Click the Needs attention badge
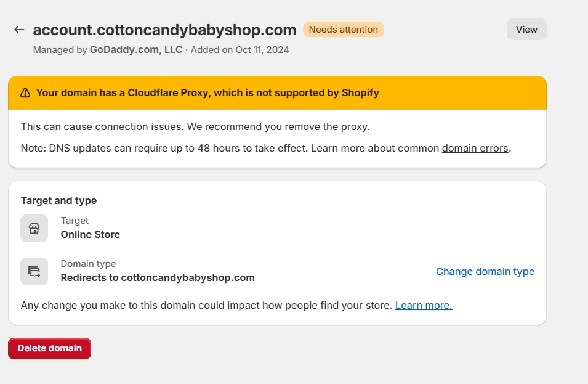 (x=343, y=29)
